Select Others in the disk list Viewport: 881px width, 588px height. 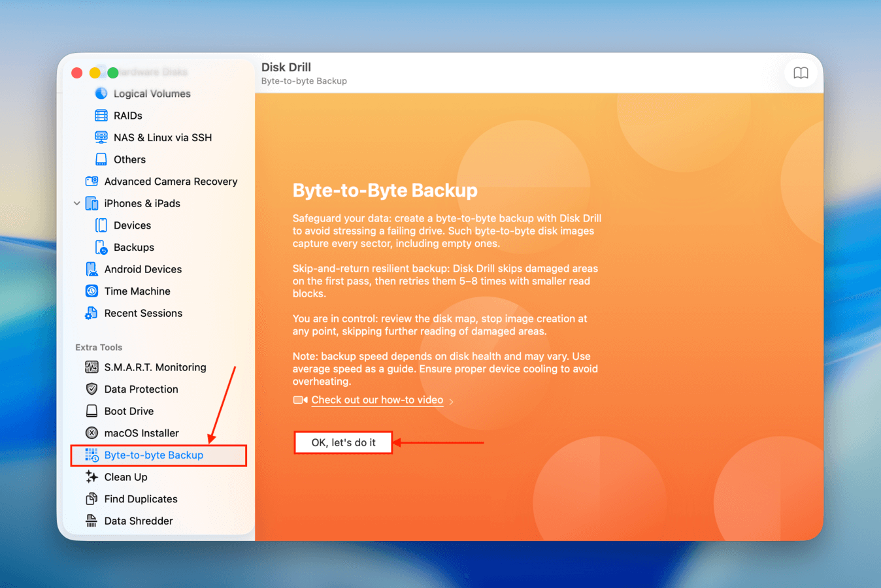click(129, 159)
